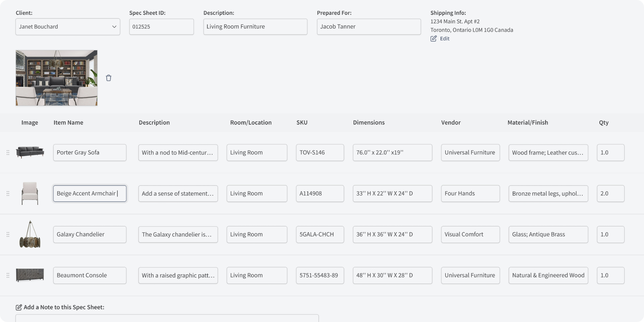The width and height of the screenshot is (644, 322).
Task: Click the drag handle for Beaumont Console row
Action: point(8,275)
